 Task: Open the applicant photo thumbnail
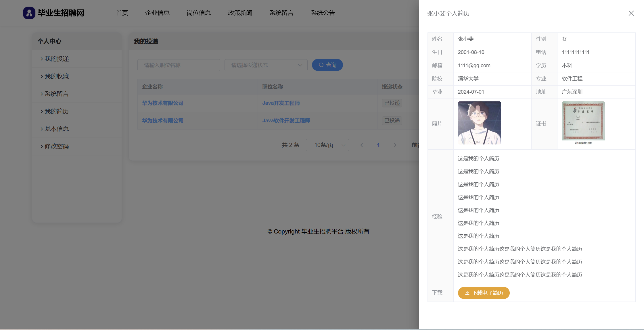(x=479, y=123)
